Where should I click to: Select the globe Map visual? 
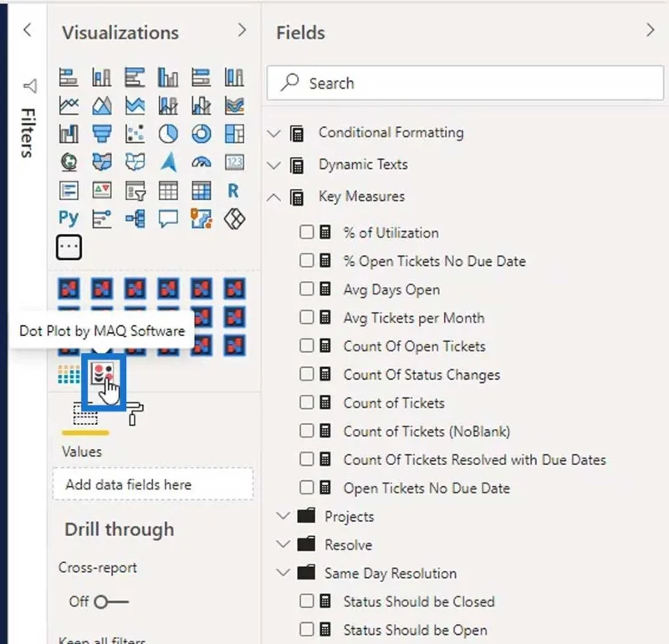coord(69,162)
